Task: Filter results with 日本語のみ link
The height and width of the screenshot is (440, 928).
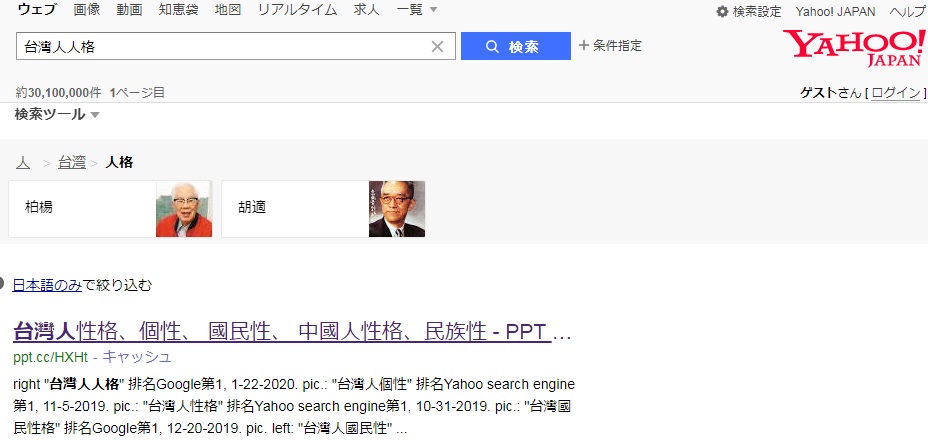Action: 47,285
